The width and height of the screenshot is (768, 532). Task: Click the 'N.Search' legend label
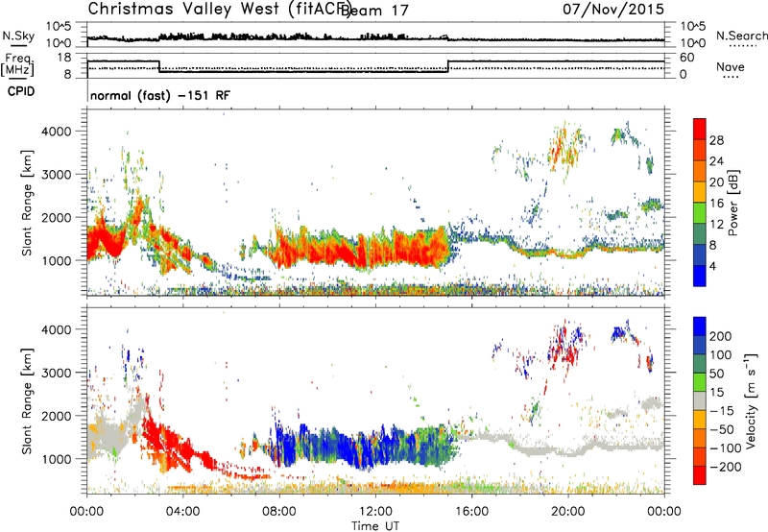(741, 36)
